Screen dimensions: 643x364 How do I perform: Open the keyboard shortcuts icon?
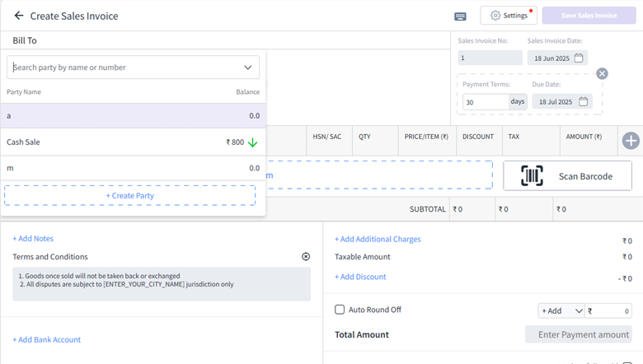[460, 16]
